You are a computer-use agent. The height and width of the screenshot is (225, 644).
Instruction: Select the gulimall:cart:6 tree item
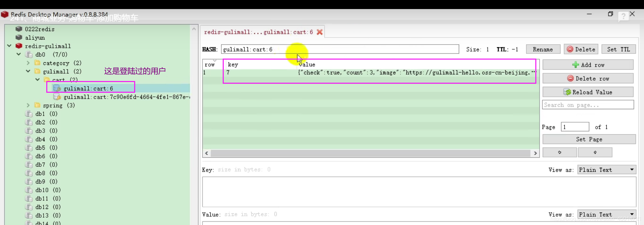tap(88, 88)
